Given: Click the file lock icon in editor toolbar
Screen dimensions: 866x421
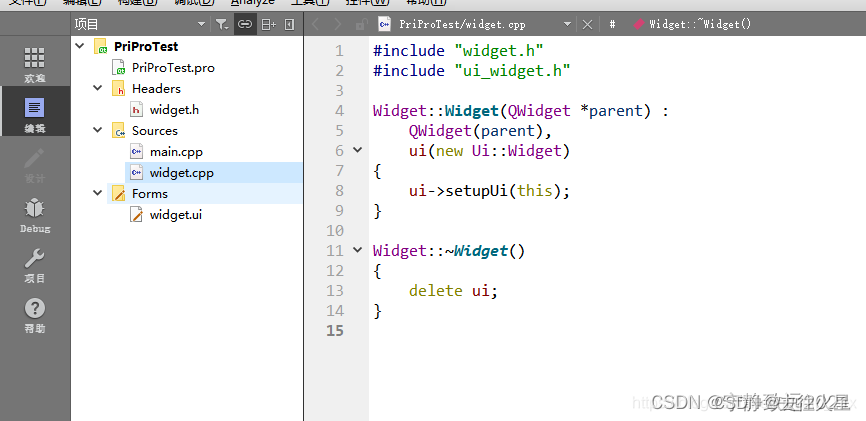Looking at the screenshot, I should (x=362, y=24).
